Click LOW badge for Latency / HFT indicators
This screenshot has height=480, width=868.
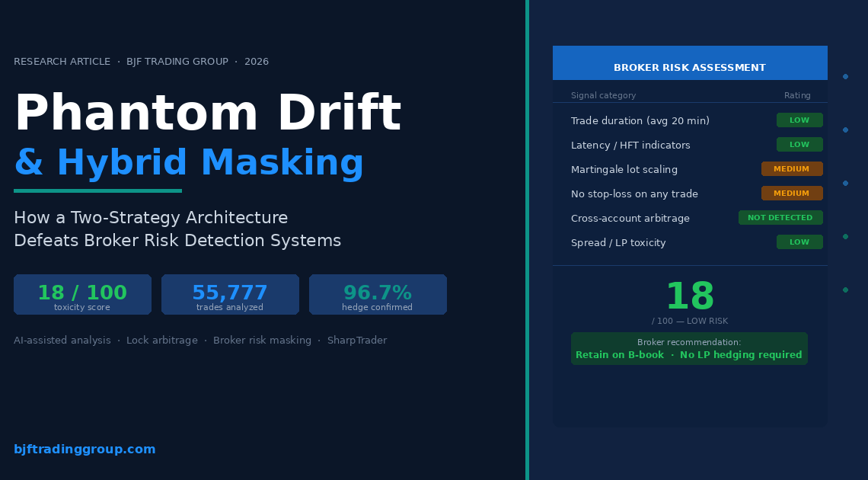tap(799, 145)
